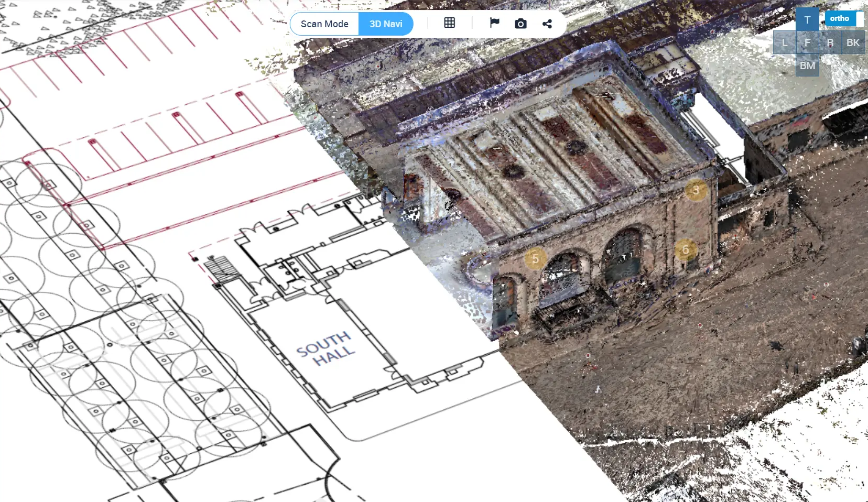868x502 pixels.
Task: Select the R right view face
Action: tap(830, 42)
